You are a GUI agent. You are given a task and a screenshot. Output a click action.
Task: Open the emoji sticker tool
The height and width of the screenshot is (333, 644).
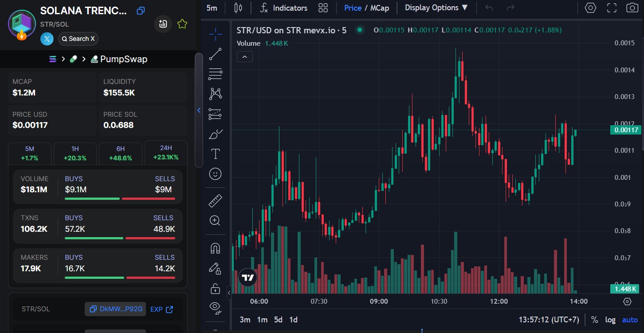216,174
